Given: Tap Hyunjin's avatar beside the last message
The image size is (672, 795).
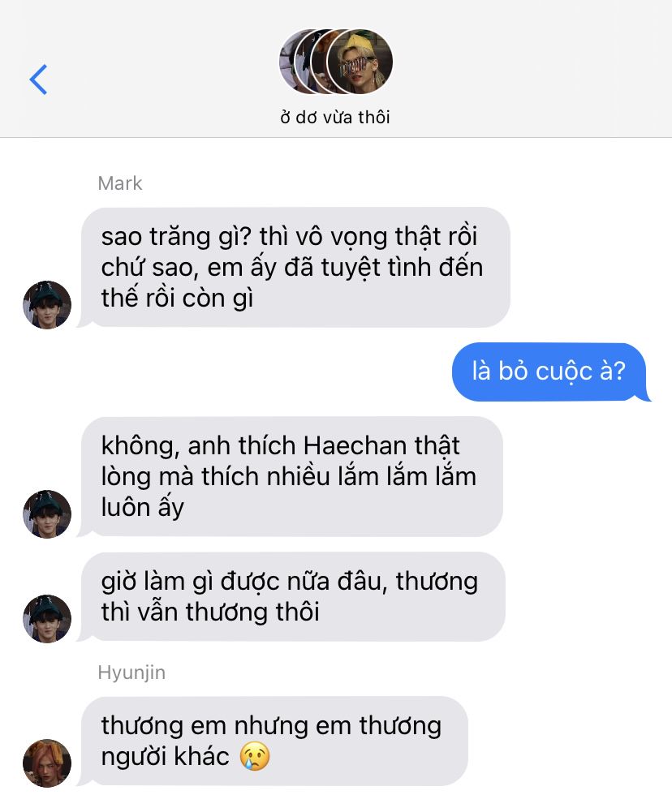Looking at the screenshot, I should click(x=47, y=763).
